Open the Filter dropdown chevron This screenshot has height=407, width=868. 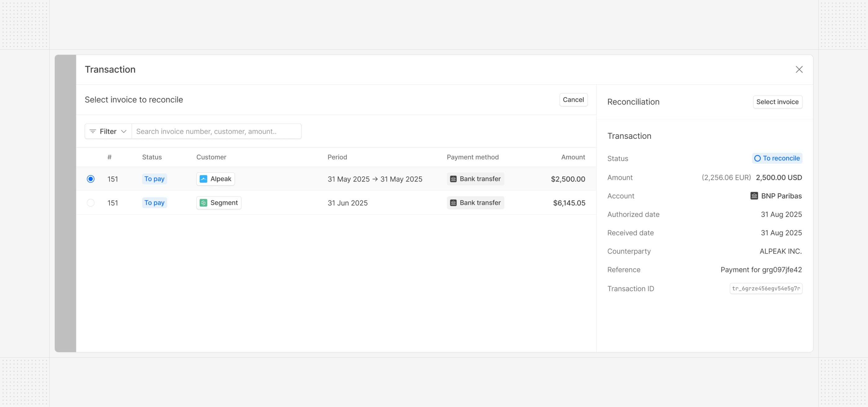coord(124,131)
